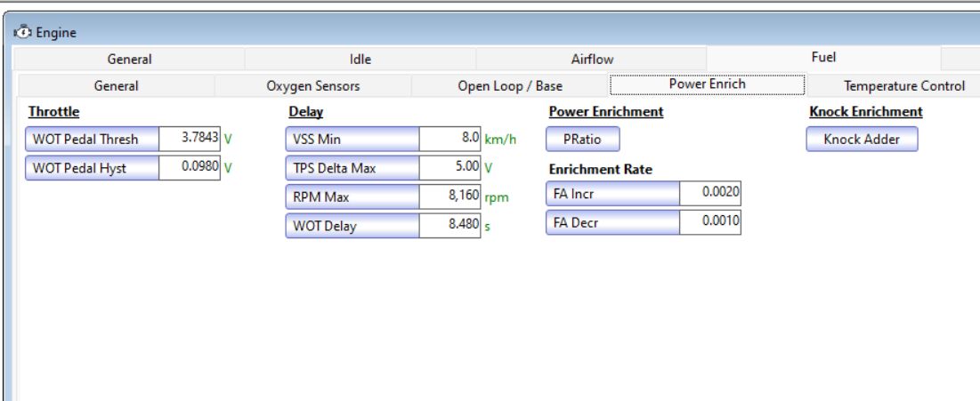Switch to the Idle tab
Viewport: 980px width, 401px height.
[360, 60]
